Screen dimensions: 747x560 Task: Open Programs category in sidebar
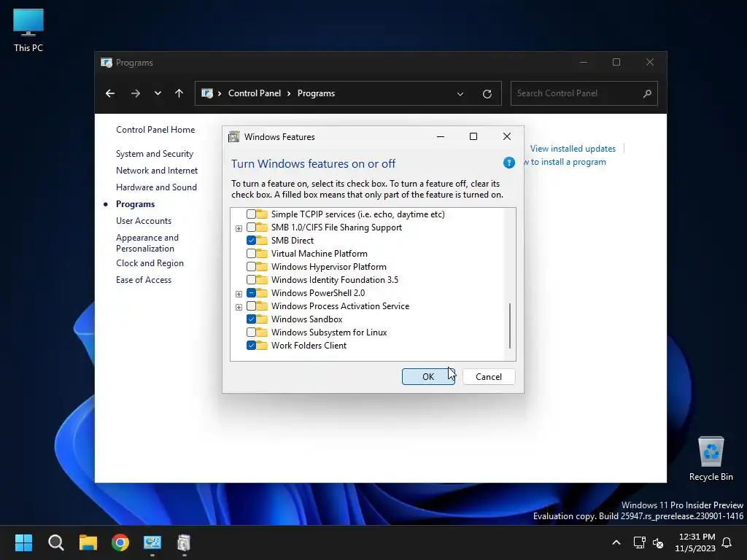[x=135, y=204]
